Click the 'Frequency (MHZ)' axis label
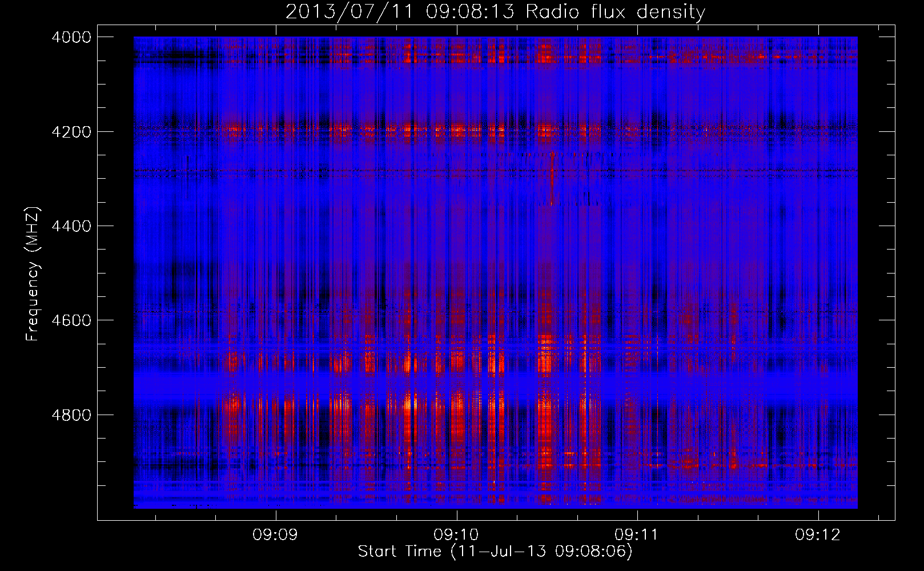The image size is (924, 571). coord(33,274)
